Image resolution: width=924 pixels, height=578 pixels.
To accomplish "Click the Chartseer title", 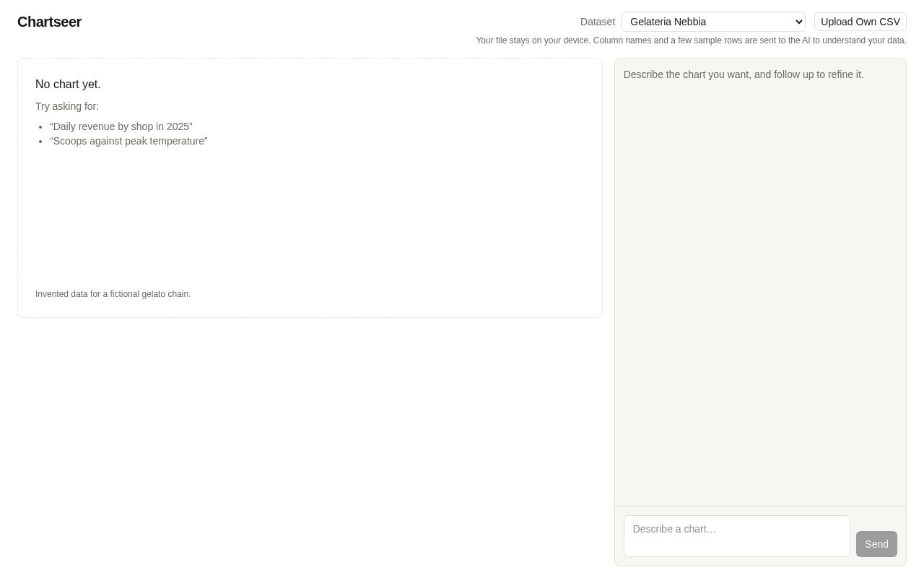I will [x=49, y=22].
